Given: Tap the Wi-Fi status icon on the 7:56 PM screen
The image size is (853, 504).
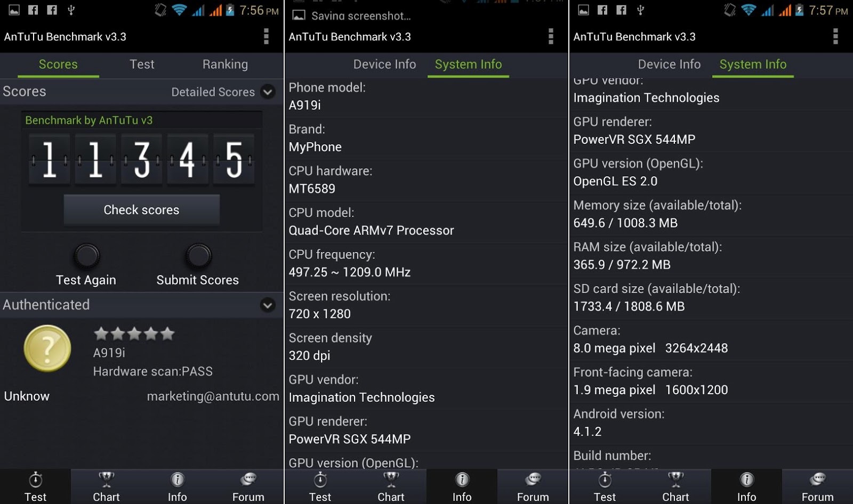Looking at the screenshot, I should (x=179, y=10).
